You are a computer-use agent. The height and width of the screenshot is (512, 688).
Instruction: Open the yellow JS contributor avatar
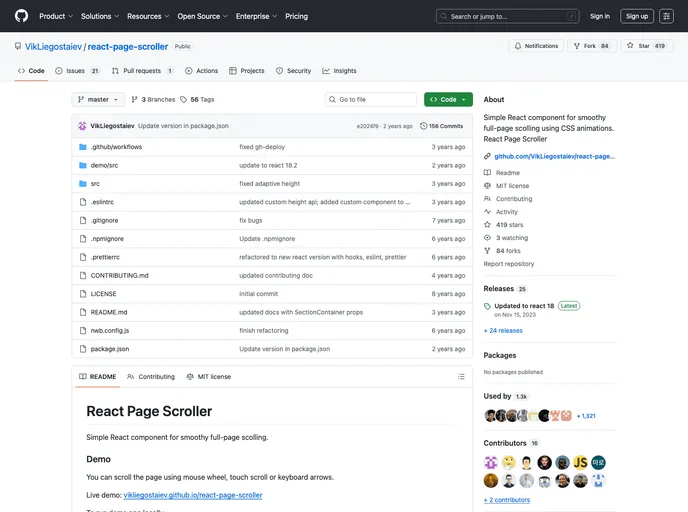tap(580, 462)
